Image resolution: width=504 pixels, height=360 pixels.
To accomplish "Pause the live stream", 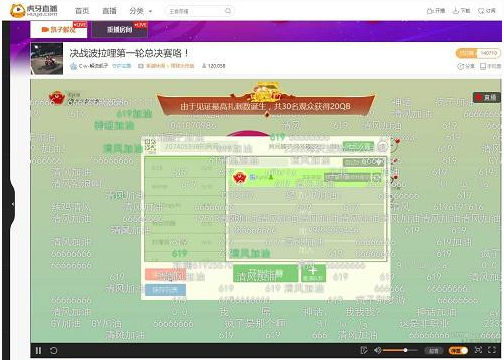I will 39,351.
